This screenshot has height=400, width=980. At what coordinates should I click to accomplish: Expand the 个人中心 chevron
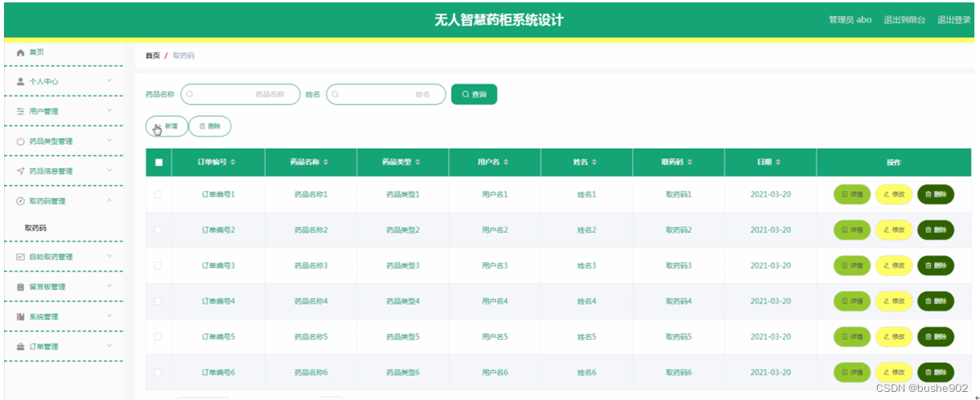[110, 80]
